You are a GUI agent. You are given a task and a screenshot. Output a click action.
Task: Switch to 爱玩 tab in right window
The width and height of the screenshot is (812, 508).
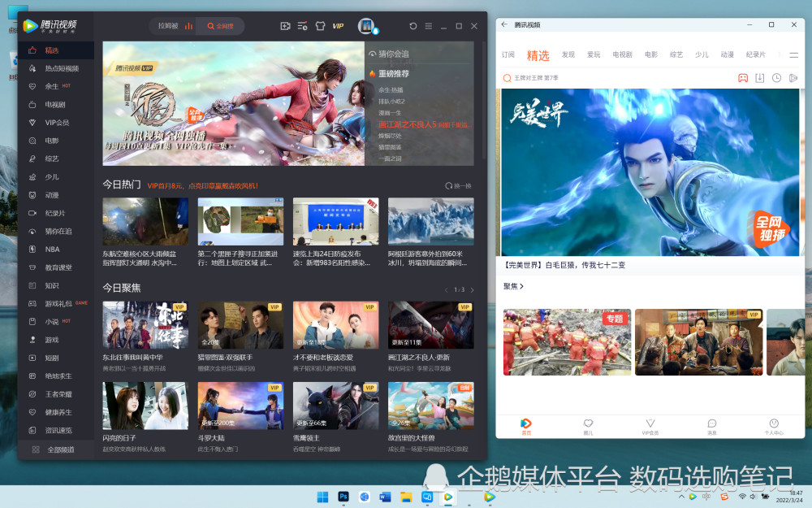[x=594, y=54]
